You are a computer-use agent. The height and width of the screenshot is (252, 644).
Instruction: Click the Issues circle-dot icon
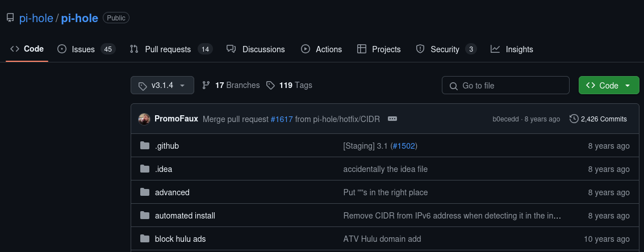[62, 49]
